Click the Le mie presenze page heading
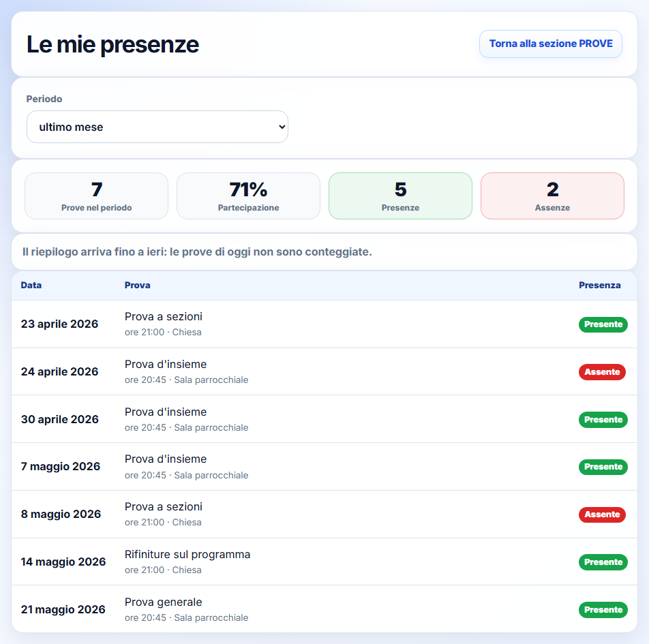 point(112,44)
